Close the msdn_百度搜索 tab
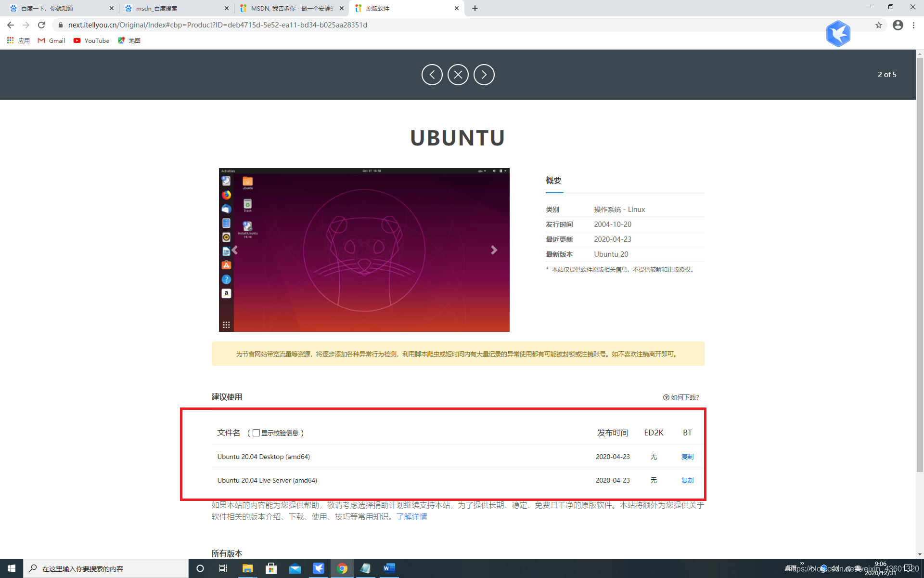 pos(227,8)
